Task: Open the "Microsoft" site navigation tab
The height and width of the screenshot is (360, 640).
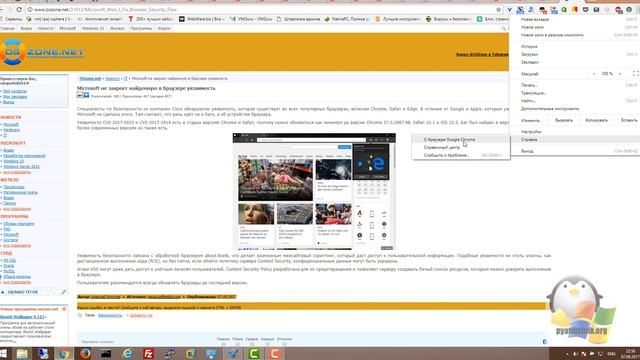Action: 68,29
